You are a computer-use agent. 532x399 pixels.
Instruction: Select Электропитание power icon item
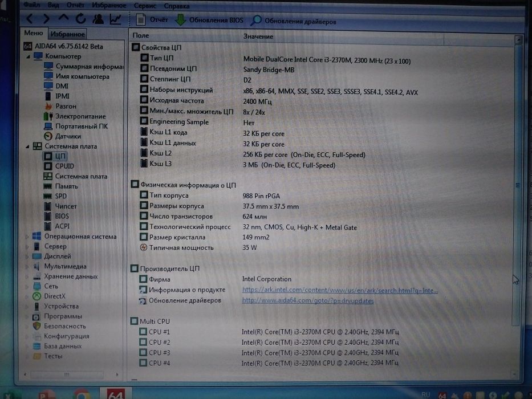coord(75,116)
